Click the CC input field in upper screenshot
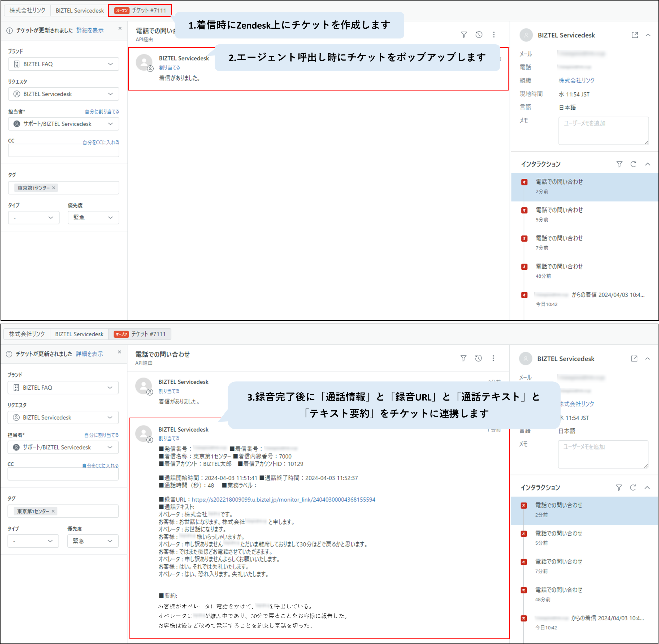659x644 pixels. click(x=63, y=151)
